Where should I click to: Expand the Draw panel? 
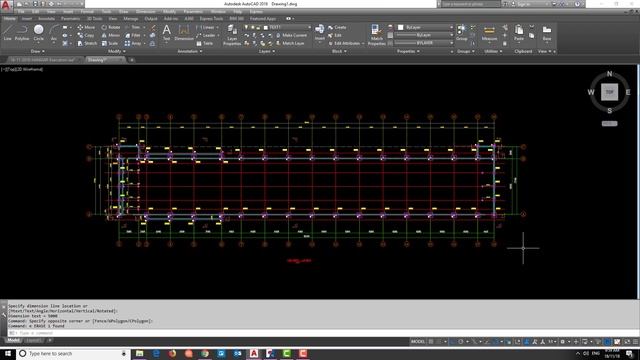[x=38, y=51]
